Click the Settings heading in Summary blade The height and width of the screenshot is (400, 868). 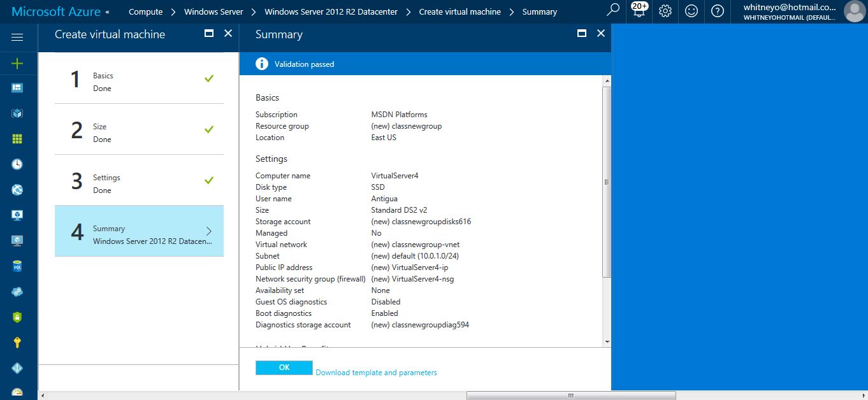[x=271, y=159]
